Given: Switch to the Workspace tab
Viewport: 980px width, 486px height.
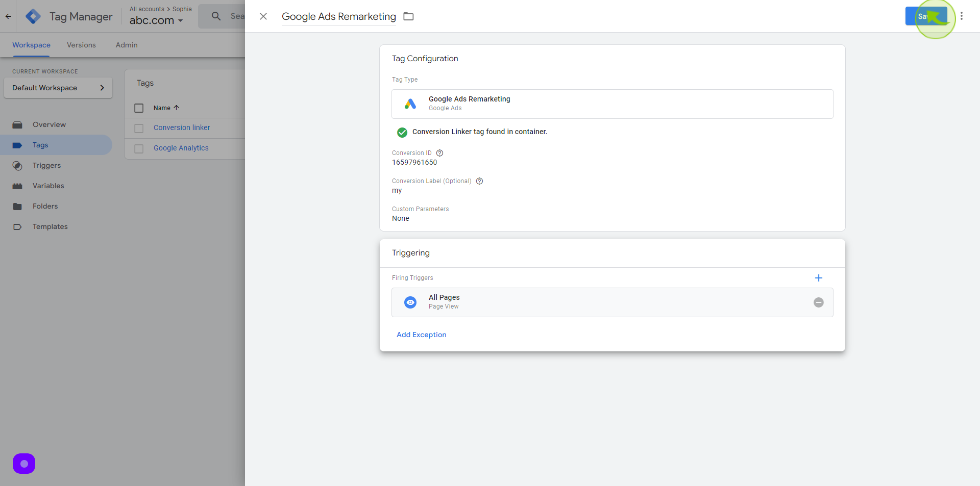Looking at the screenshot, I should (x=31, y=45).
